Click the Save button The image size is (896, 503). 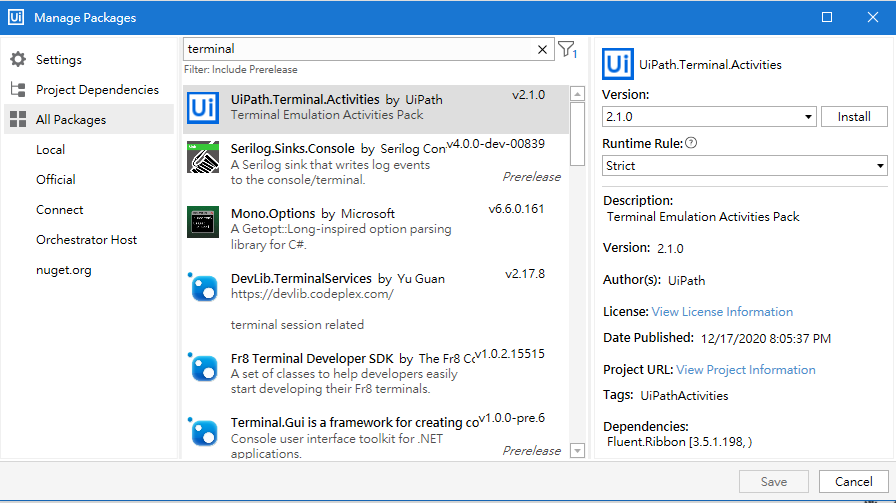pyautogui.click(x=774, y=482)
